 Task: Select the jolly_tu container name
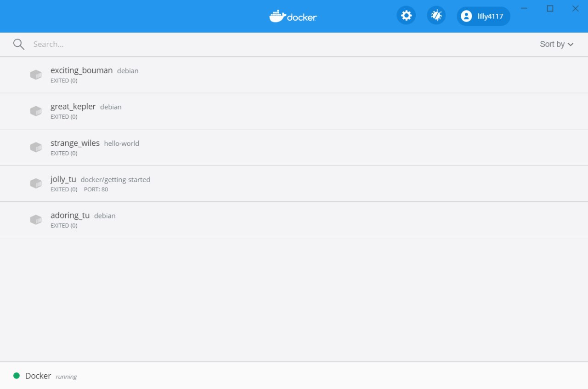63,179
